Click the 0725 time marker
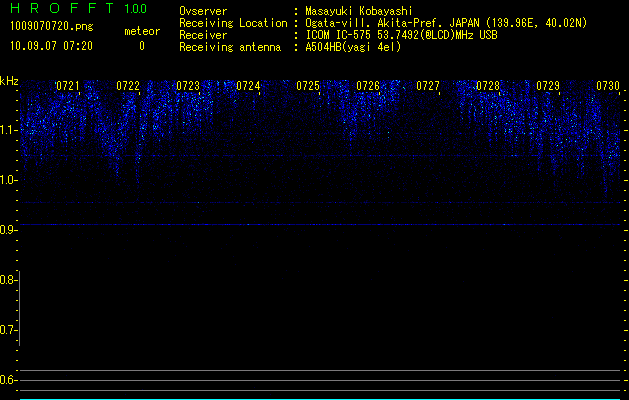The height and width of the screenshot is (400, 629). point(308,86)
